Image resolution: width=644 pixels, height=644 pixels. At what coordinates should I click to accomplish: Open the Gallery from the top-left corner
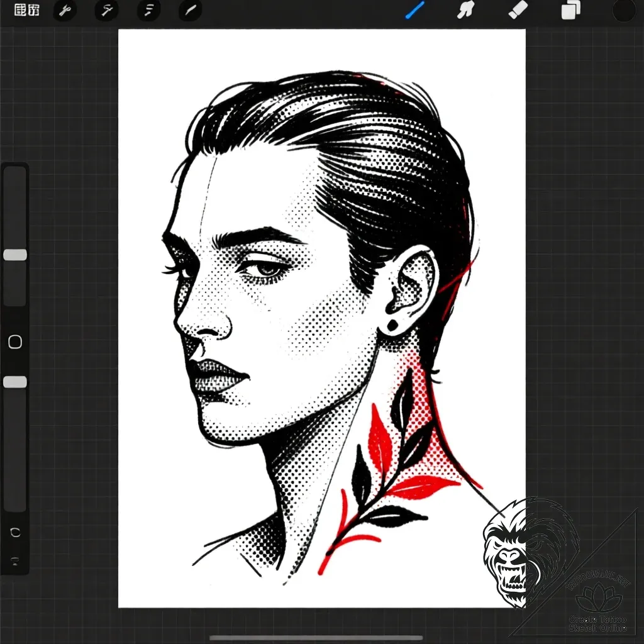[26, 11]
